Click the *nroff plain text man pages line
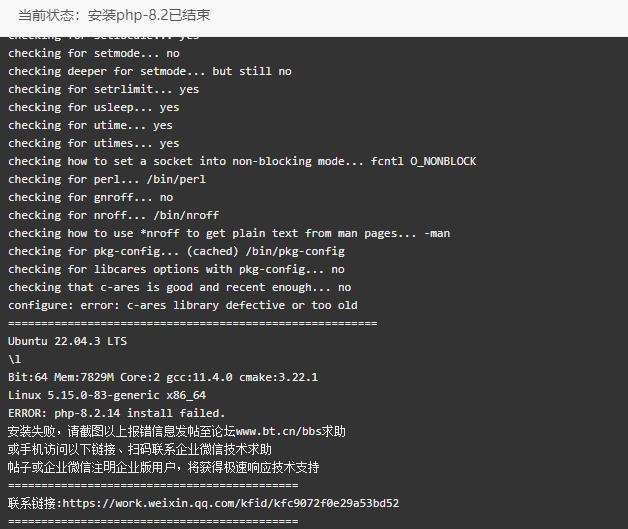Image resolution: width=628 pixels, height=529 pixels. point(229,233)
